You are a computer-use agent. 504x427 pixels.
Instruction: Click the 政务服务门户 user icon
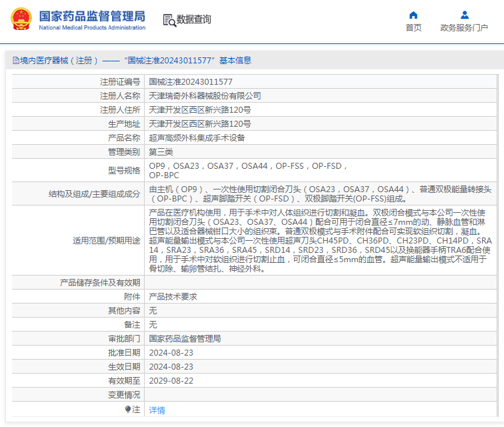[465, 15]
